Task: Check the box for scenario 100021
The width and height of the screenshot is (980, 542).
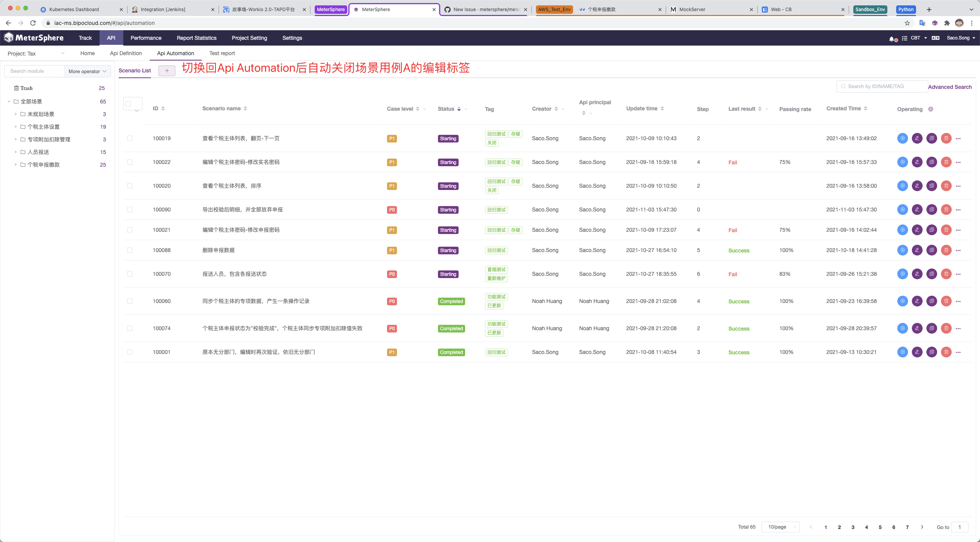Action: (130, 230)
